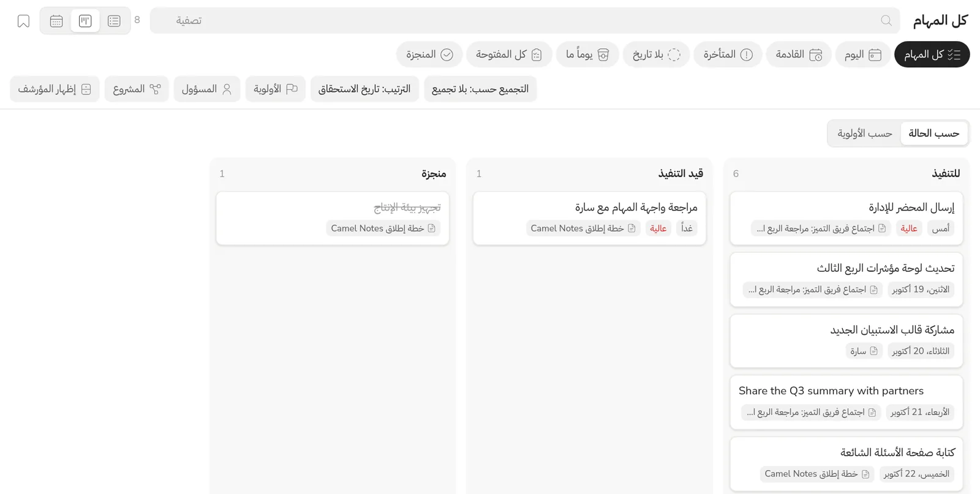Open task كتابة صفحة الأسئلة الشائعة
The height and width of the screenshot is (494, 980).
tap(846, 463)
